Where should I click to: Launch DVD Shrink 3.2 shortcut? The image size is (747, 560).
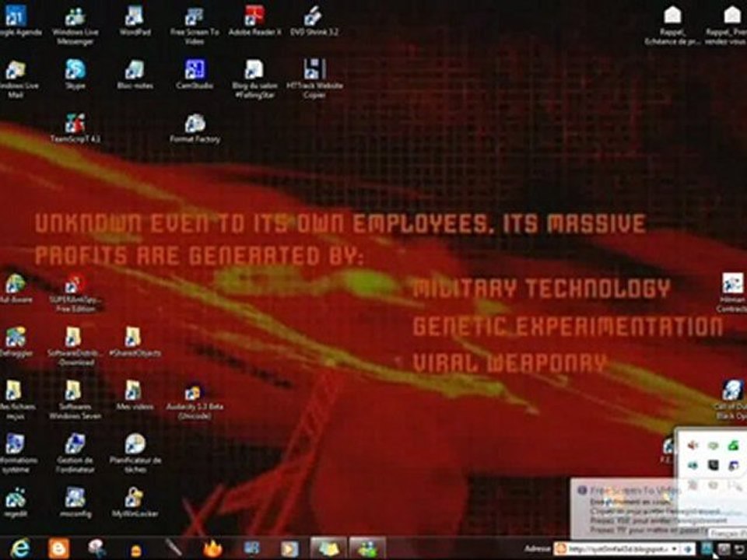click(314, 21)
